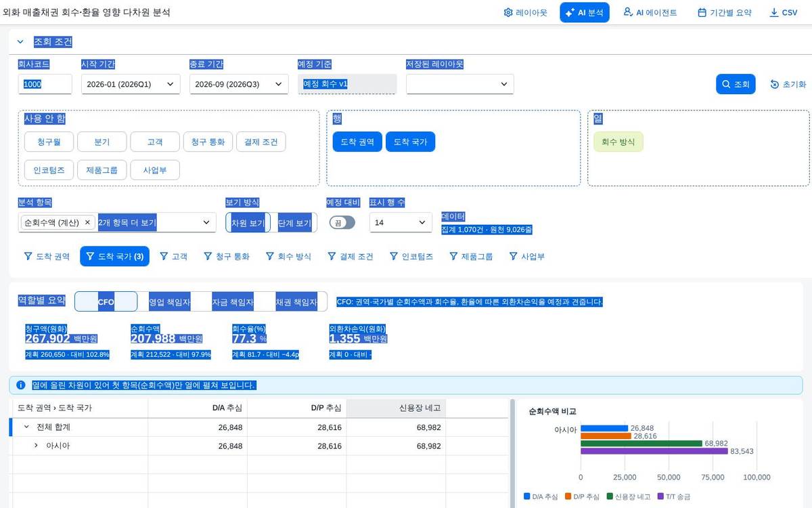This screenshot has width=812, height=508.
Task: Click 청구월 dimension chip
Action: [49, 142]
